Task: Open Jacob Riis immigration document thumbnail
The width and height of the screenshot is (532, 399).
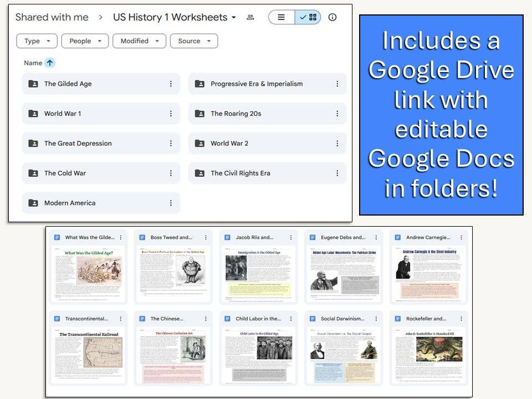Action: 259,274
